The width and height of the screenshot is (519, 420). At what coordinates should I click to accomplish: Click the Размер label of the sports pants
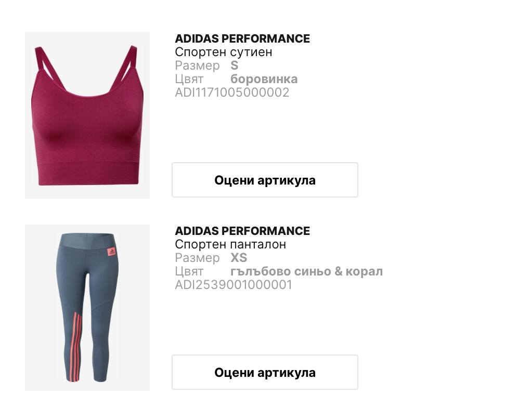click(x=197, y=258)
